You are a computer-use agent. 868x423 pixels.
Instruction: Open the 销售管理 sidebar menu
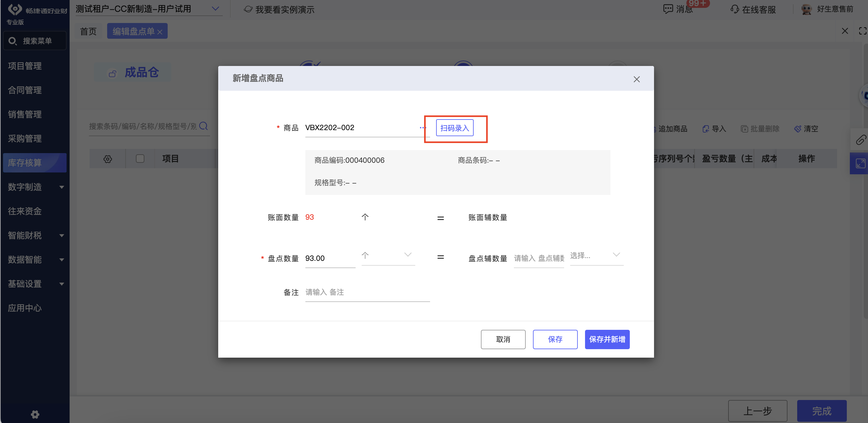pos(25,114)
